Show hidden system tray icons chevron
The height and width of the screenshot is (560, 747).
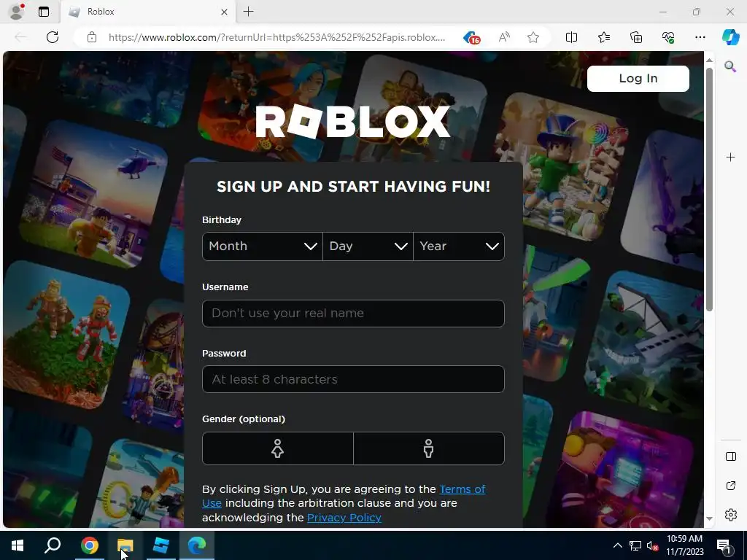tap(617, 545)
